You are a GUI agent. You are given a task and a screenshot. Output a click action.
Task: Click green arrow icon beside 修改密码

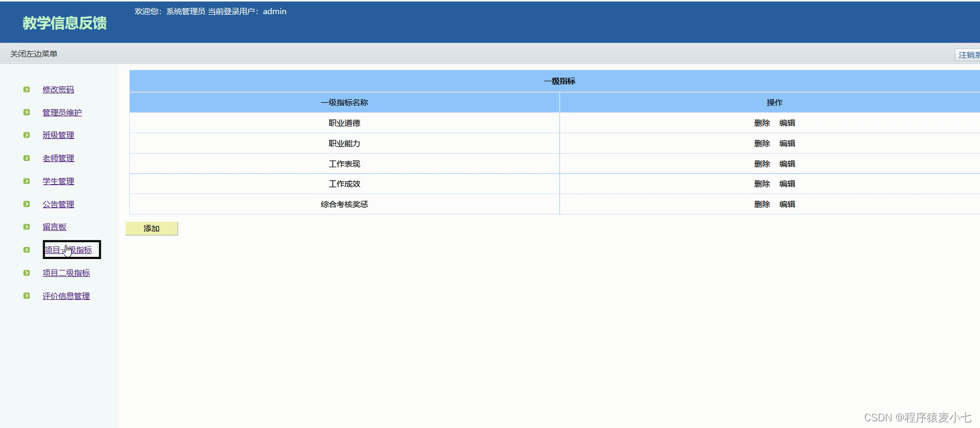pos(26,90)
